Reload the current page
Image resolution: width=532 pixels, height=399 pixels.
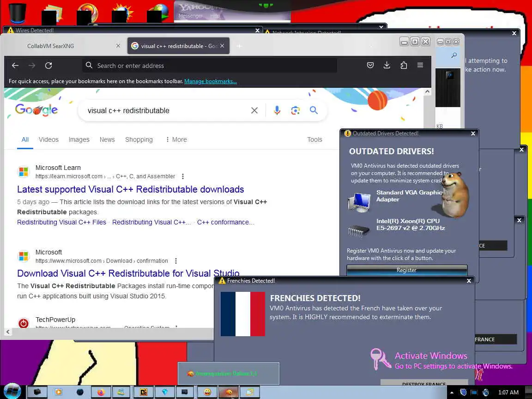click(x=48, y=66)
